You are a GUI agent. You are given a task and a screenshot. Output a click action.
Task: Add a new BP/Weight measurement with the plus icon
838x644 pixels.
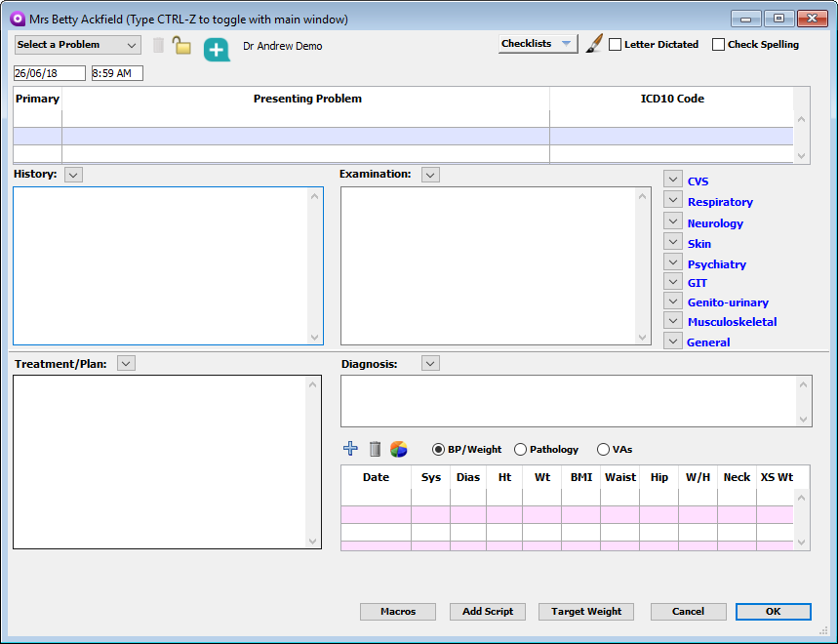[x=350, y=449]
